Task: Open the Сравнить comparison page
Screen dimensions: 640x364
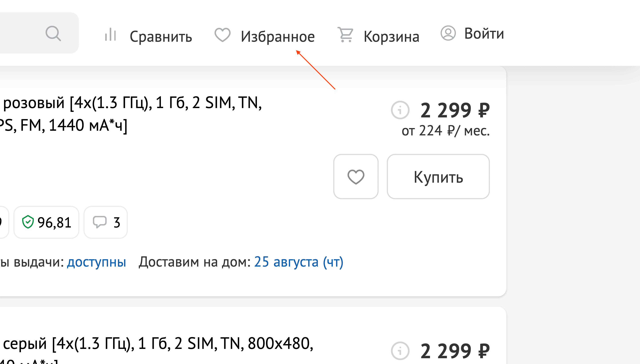Action: (161, 37)
